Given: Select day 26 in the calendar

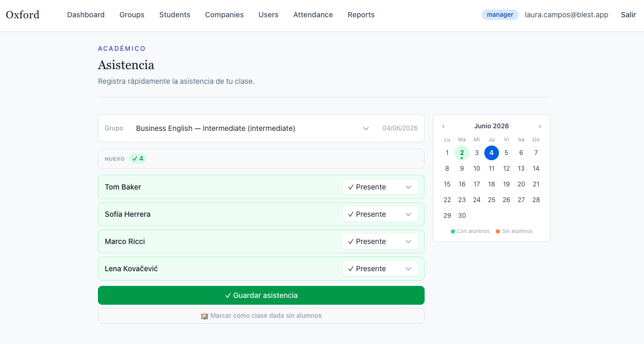Looking at the screenshot, I should pyautogui.click(x=506, y=200).
